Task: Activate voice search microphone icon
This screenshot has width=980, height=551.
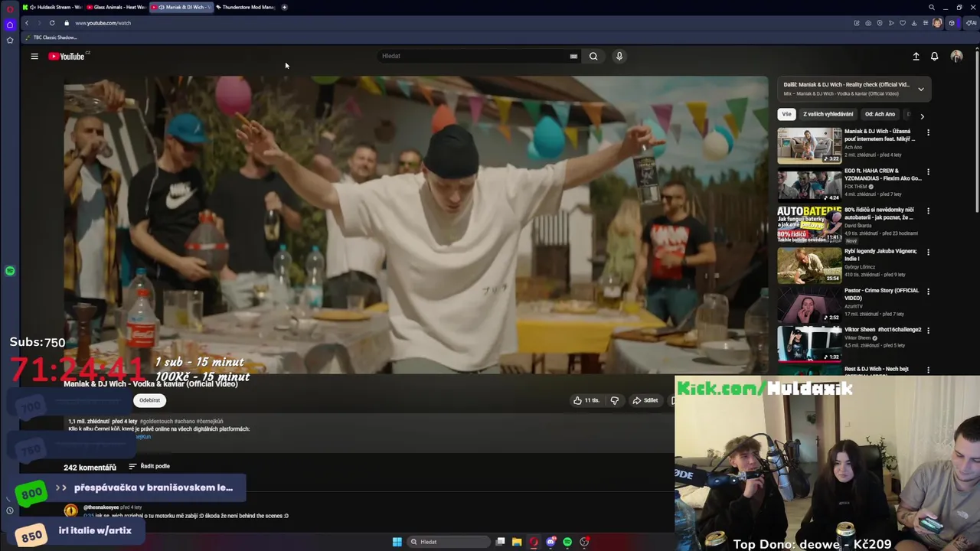Action: coord(619,56)
